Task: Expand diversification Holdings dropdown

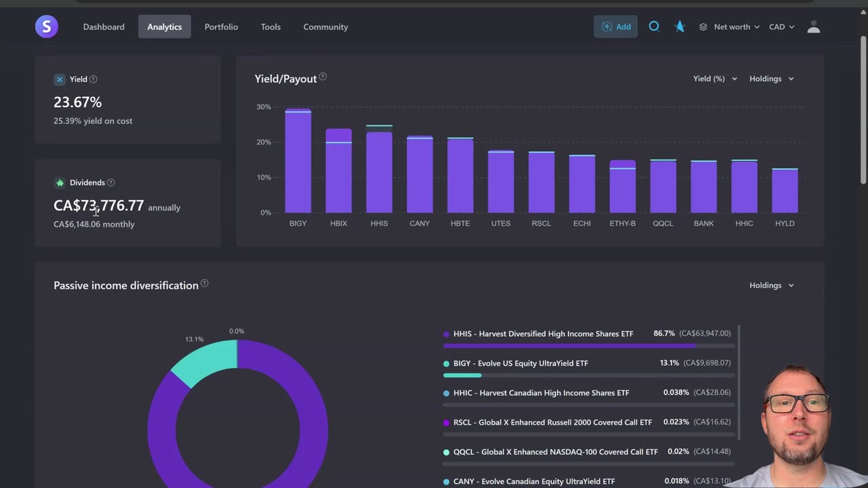Action: coord(771,285)
